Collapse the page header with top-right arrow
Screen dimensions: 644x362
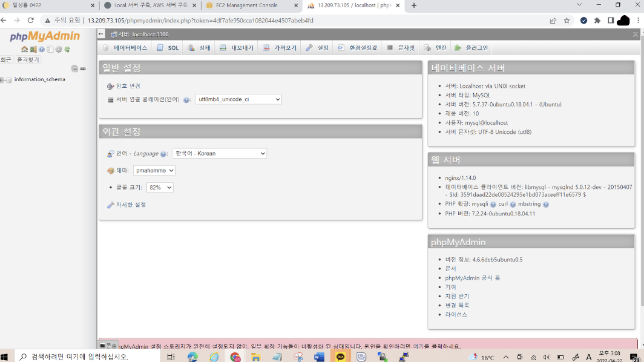pos(636,35)
